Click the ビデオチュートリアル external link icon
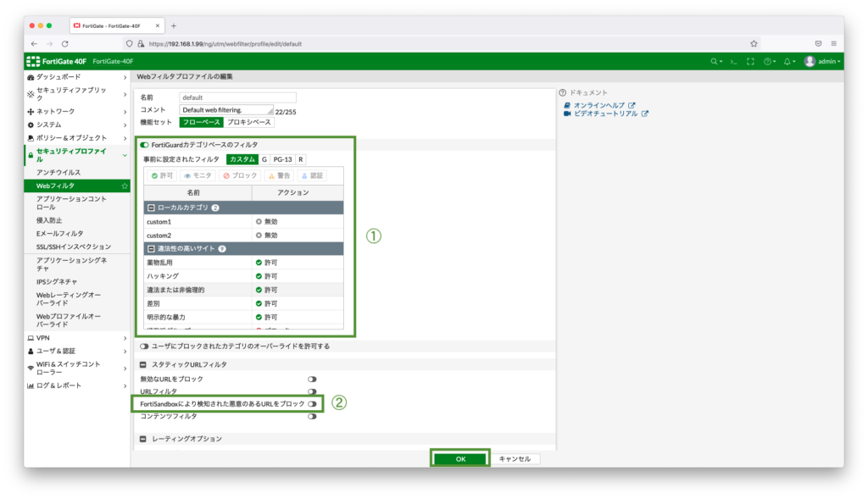 [645, 114]
